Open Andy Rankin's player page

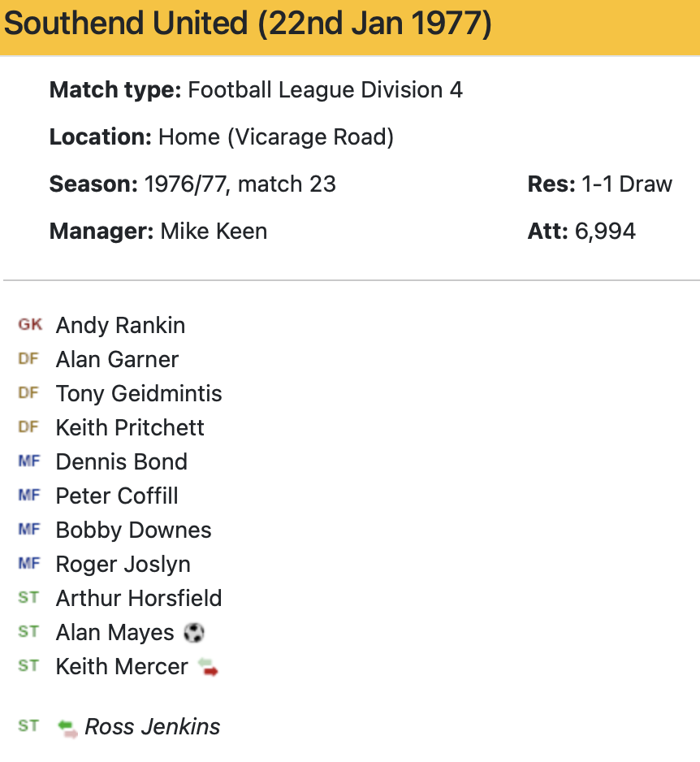point(120,325)
